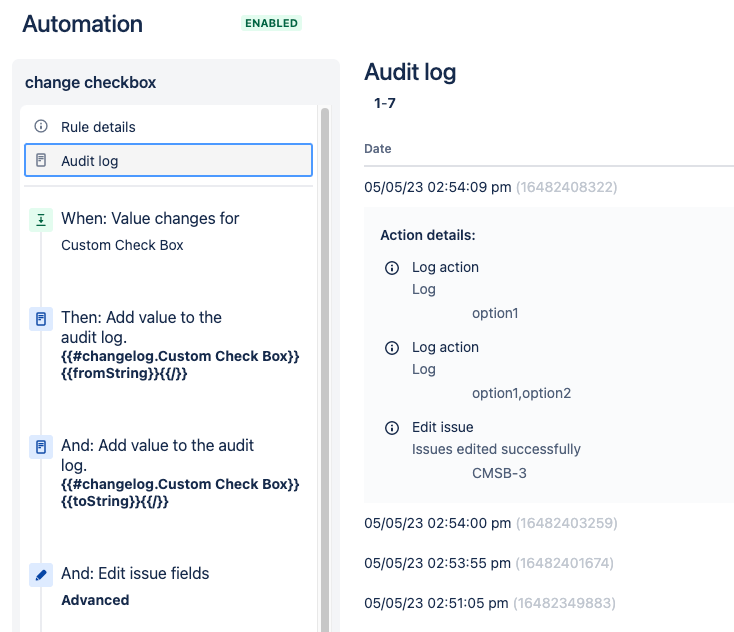The width and height of the screenshot is (734, 632).
Task: Click the ENABLED status badge
Action: [272, 23]
